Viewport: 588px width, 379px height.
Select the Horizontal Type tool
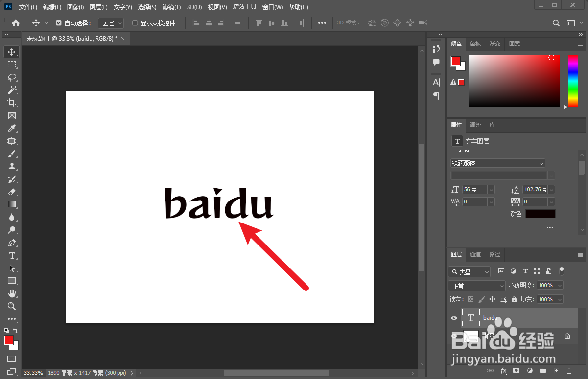point(12,255)
